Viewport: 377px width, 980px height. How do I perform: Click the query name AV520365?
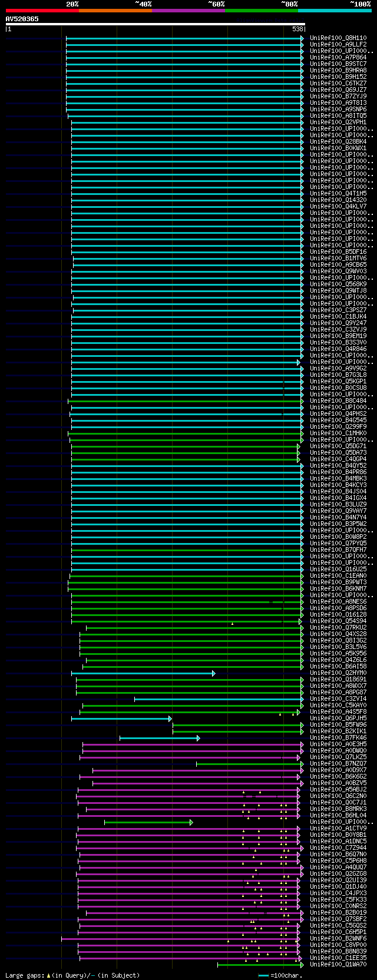coord(22,19)
